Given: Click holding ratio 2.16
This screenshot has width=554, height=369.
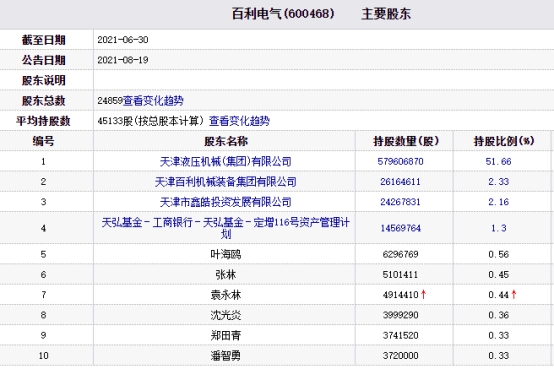Looking at the screenshot, I should tap(498, 202).
